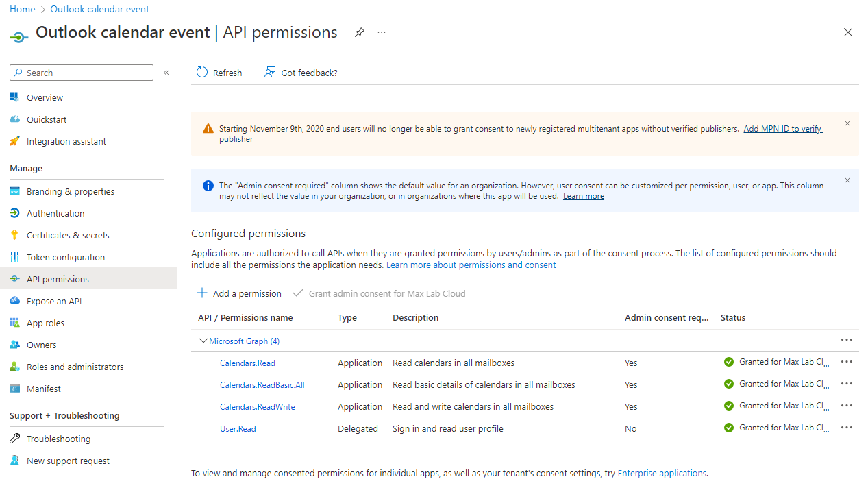Open ellipsis menu for User.Read row

click(847, 428)
